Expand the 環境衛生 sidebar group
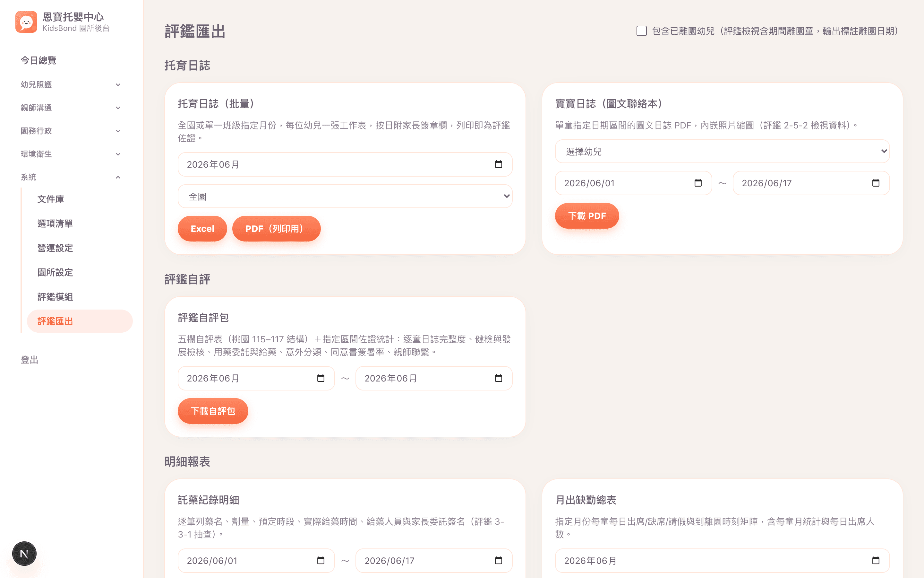 [x=71, y=154]
